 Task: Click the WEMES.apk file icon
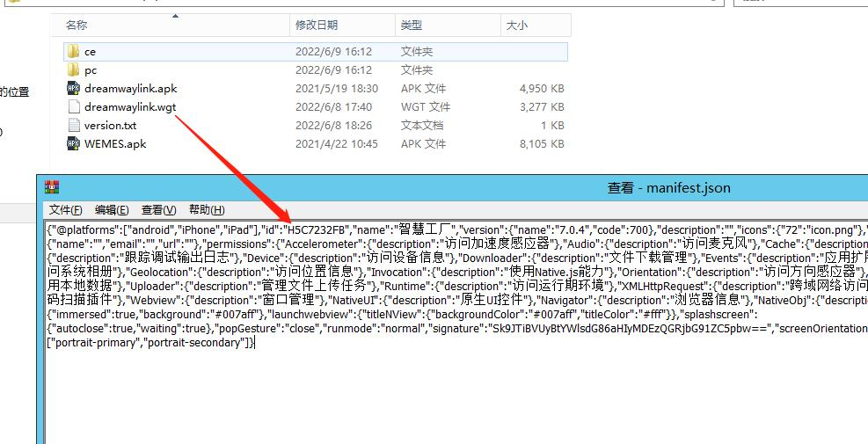74,144
